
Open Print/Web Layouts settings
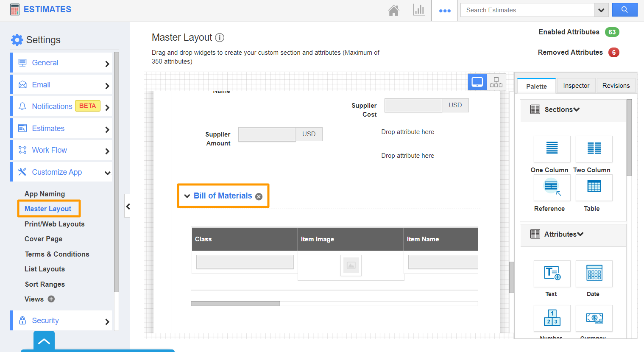click(55, 224)
